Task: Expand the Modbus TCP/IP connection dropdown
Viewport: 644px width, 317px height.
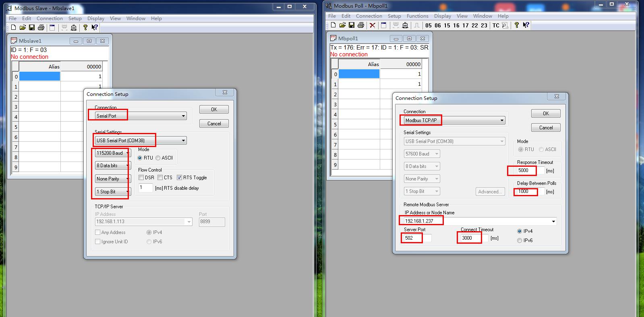Action: click(x=502, y=120)
